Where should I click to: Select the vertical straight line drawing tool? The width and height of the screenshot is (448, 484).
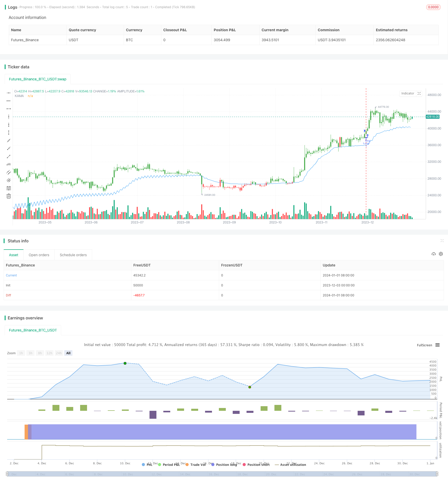[9, 117]
